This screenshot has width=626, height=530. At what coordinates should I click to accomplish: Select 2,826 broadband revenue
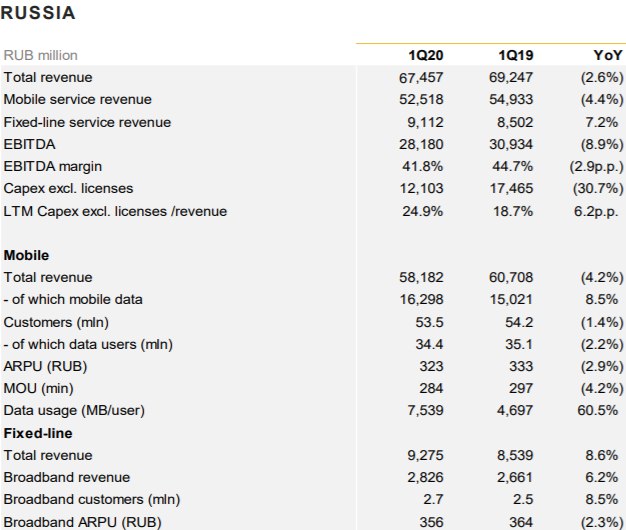[425, 477]
